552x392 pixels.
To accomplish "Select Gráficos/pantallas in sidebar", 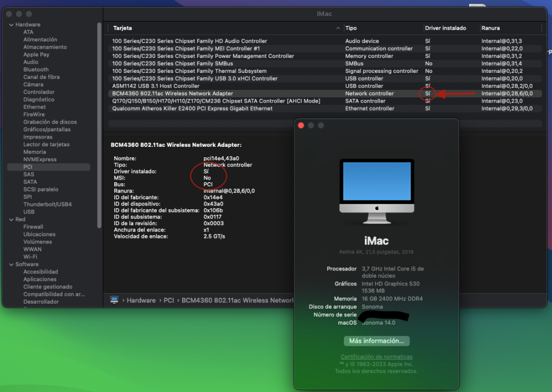I will 47,130.
